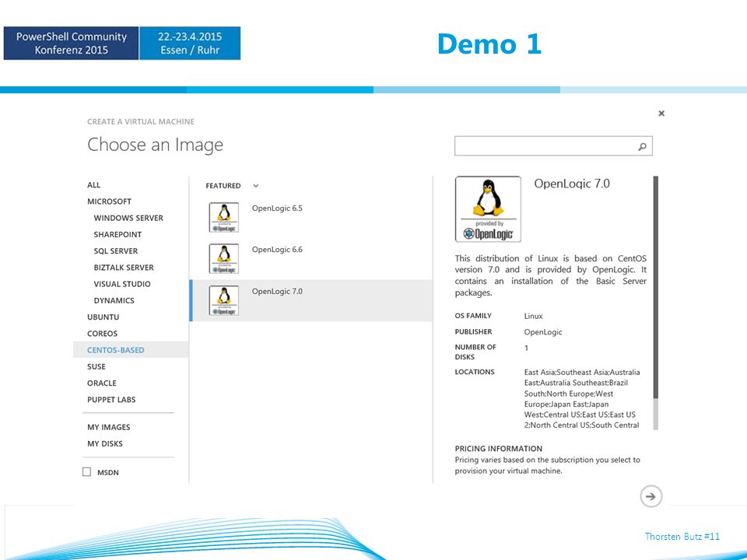This screenshot has height=560, width=747.
Task: Open the WINDOWS SERVER category
Action: click(x=128, y=218)
